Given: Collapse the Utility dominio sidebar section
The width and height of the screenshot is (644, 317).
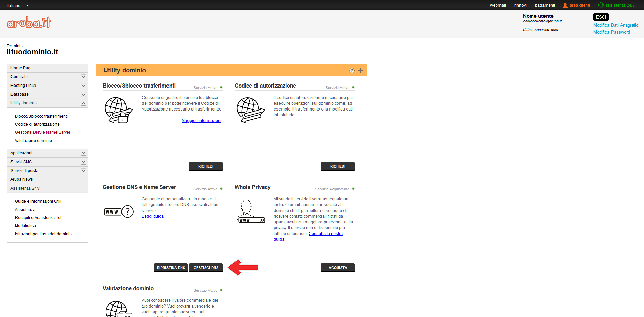Looking at the screenshot, I should 83,103.
